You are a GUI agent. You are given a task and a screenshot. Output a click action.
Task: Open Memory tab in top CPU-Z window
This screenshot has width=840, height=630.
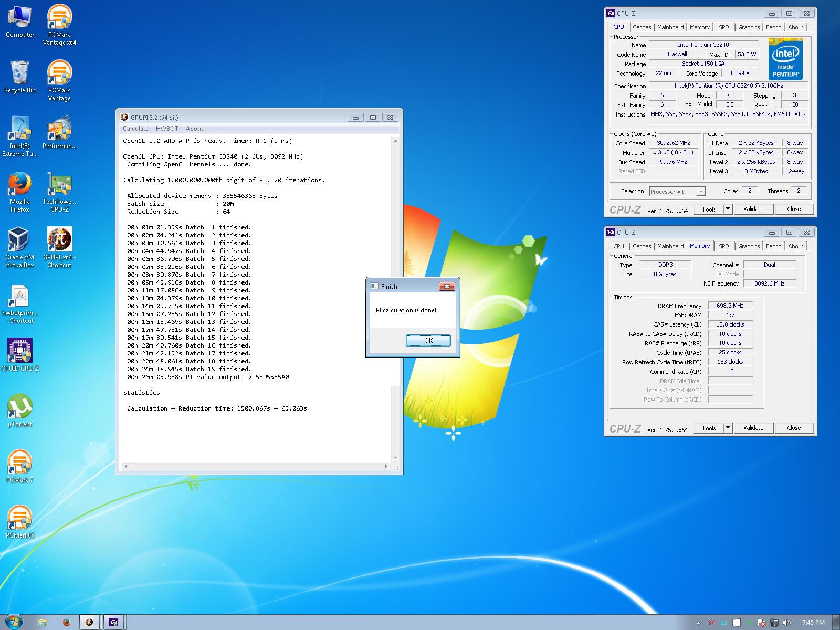click(x=700, y=27)
